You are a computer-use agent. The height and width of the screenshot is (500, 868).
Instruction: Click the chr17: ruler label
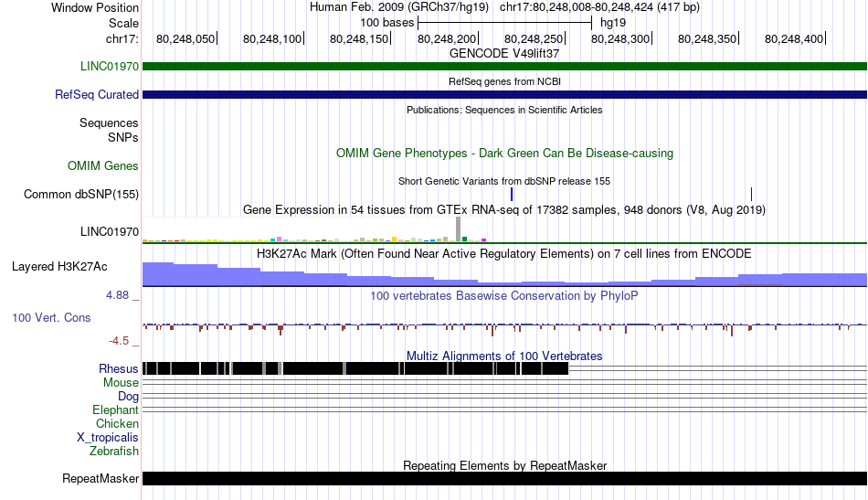[122, 38]
